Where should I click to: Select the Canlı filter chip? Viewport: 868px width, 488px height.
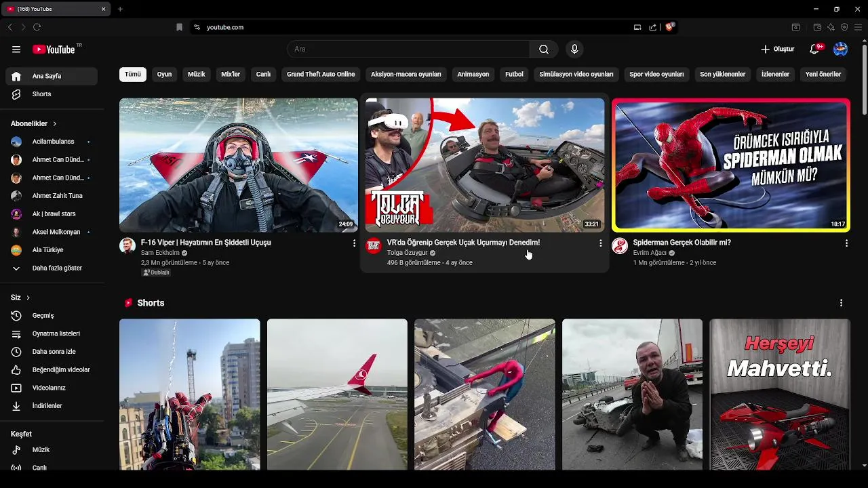pos(263,75)
